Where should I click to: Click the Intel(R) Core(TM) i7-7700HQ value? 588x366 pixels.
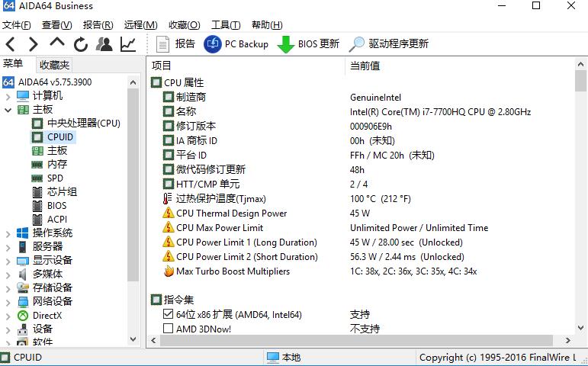click(440, 112)
